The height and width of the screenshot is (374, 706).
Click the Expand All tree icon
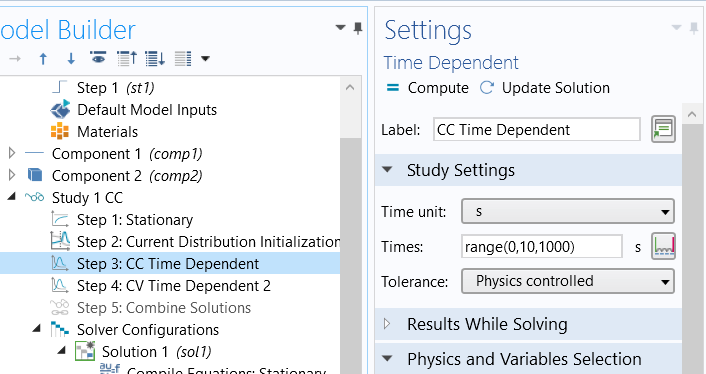pyautogui.click(x=155, y=59)
